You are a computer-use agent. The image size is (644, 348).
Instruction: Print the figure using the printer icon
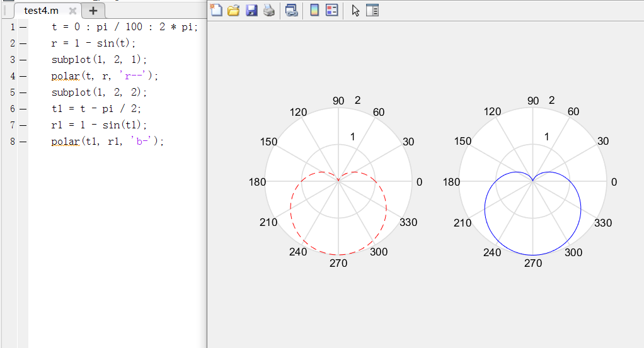click(269, 10)
